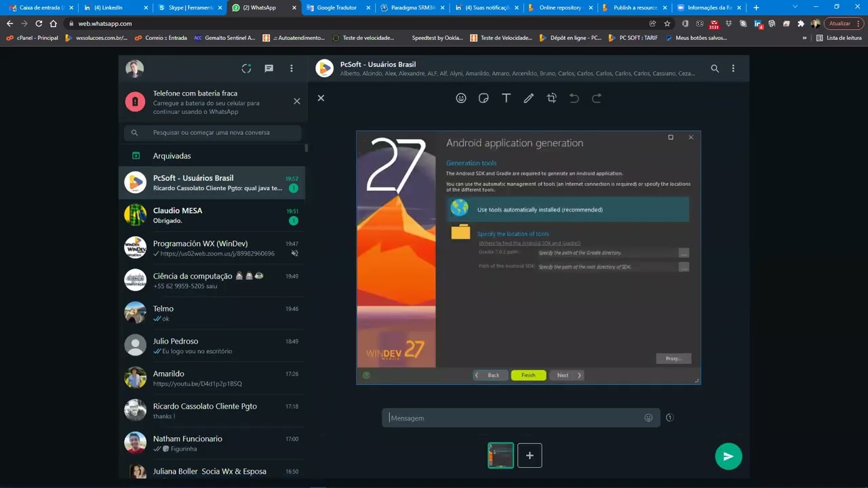Open the Natham Funcionario conversation

[212, 443]
